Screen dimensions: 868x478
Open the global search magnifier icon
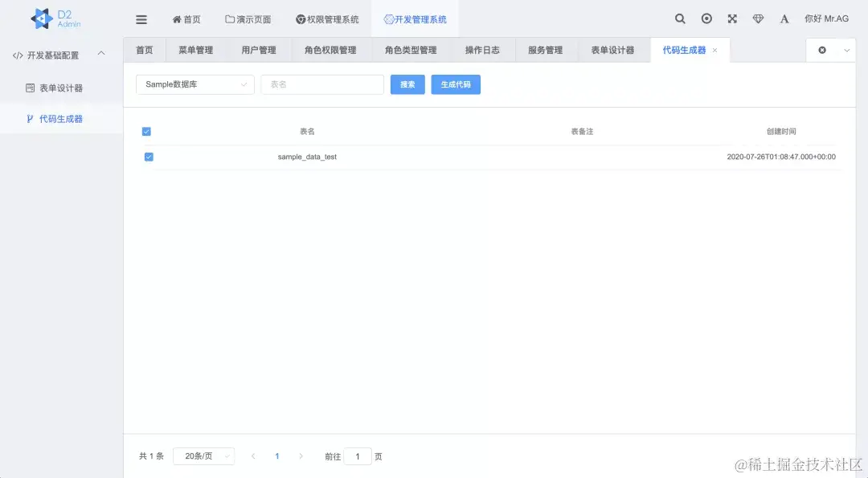pos(679,18)
